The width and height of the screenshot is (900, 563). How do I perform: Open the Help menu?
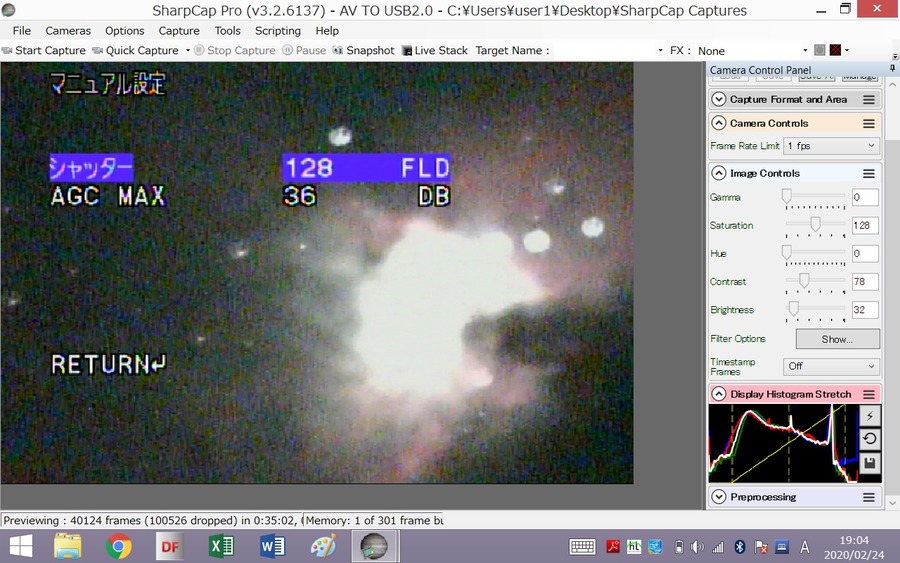327,30
